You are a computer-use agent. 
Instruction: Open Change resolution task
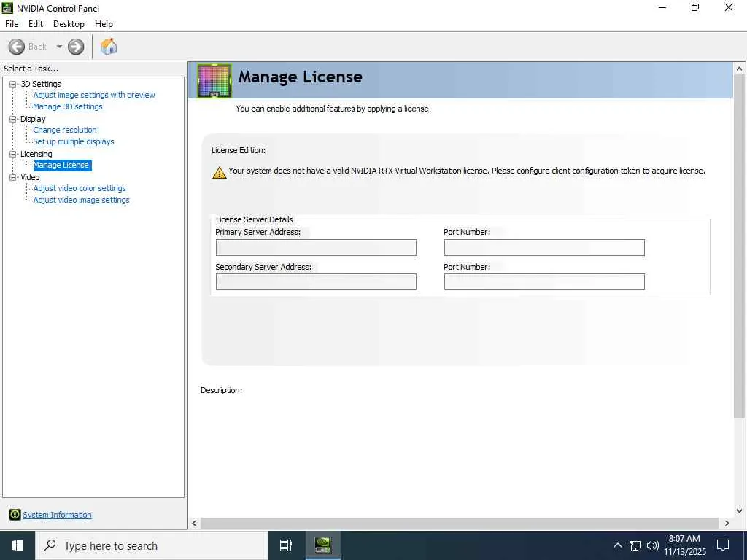(x=65, y=130)
